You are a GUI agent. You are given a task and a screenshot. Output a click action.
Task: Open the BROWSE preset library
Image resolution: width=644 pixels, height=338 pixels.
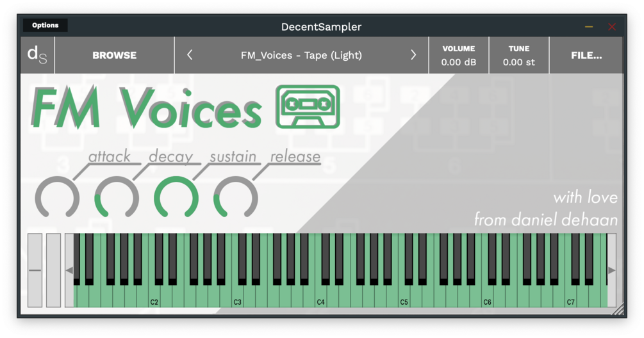coord(114,56)
